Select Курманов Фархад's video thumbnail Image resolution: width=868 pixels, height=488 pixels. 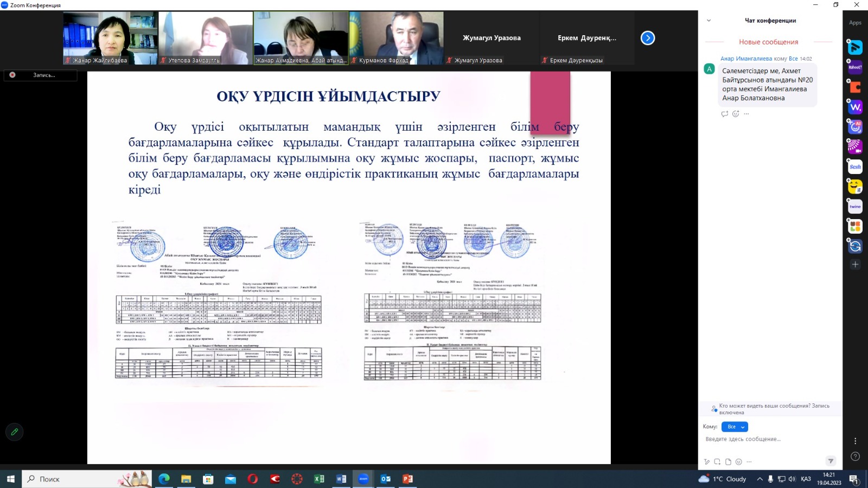[x=397, y=38]
